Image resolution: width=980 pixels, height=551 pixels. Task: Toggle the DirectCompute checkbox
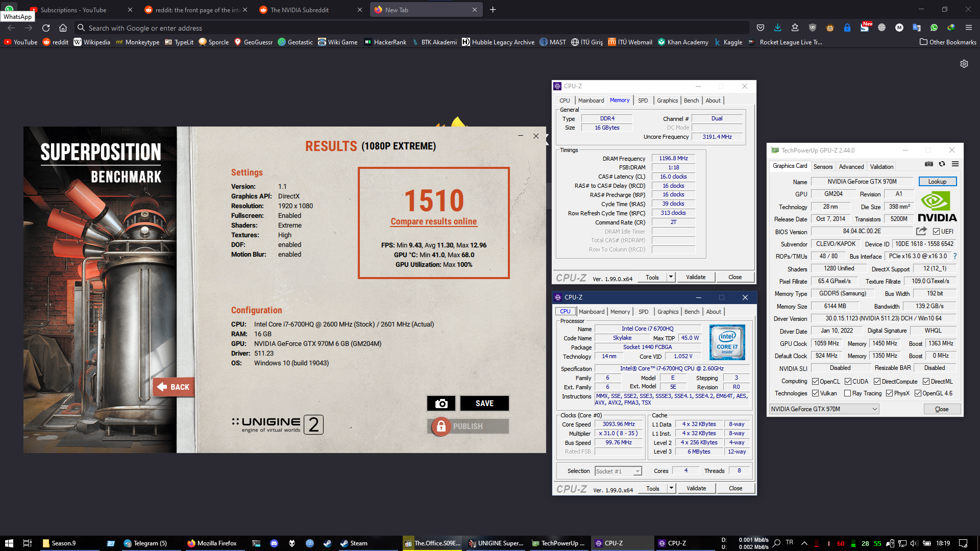point(877,382)
